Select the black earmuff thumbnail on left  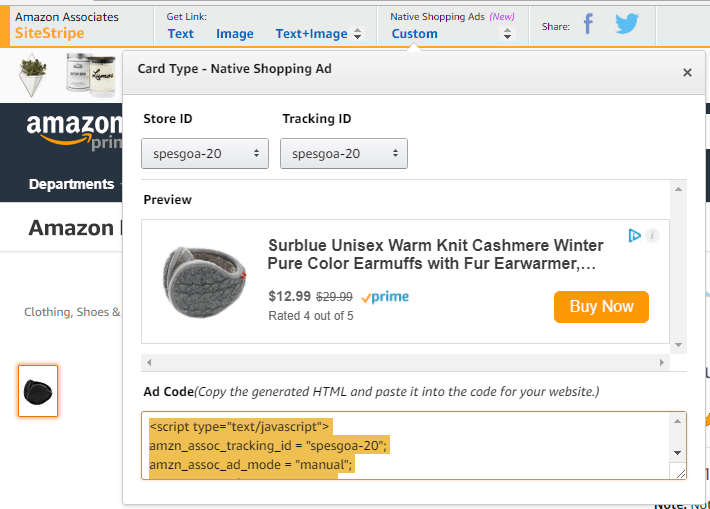(x=38, y=391)
